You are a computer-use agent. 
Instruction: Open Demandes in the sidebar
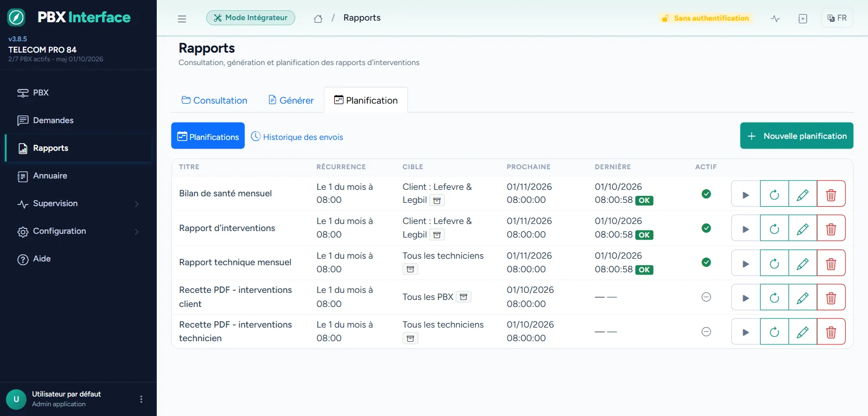79,120
